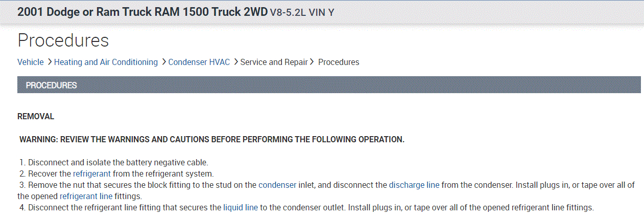
Task: Click the 2001 Dodge RAM 1500 vehicle title
Action: click(142, 12)
